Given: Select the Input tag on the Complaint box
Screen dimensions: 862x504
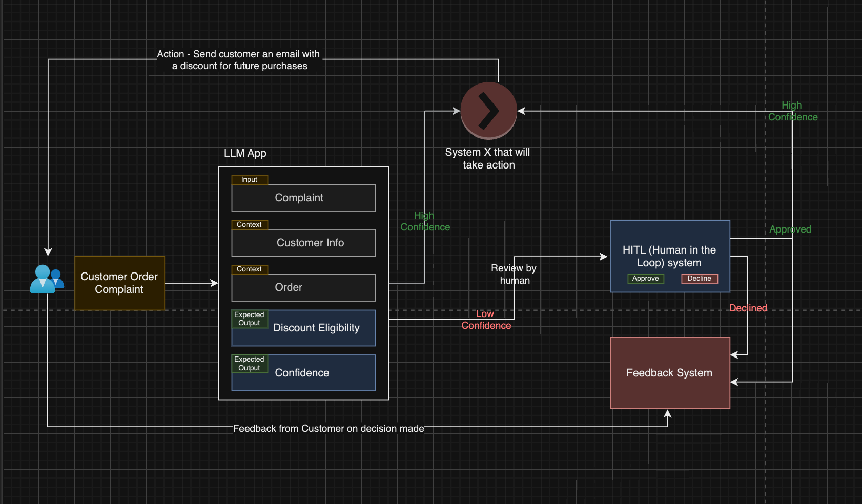Looking at the screenshot, I should point(250,180).
